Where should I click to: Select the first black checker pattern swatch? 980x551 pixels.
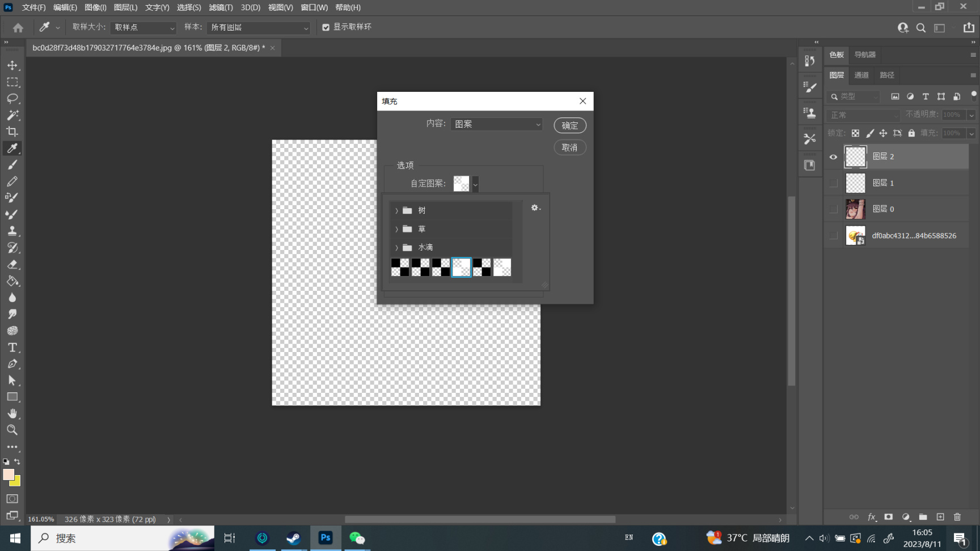click(400, 268)
